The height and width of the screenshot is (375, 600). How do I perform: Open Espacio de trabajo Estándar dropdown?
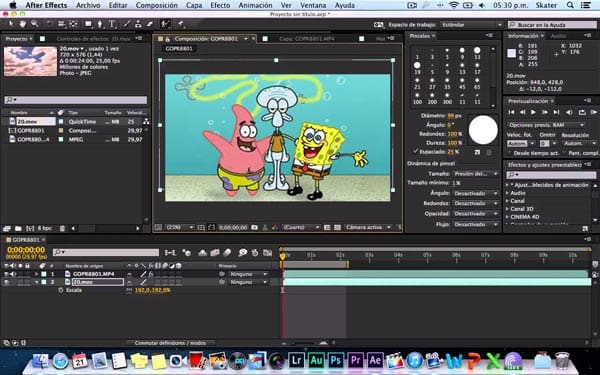point(471,24)
